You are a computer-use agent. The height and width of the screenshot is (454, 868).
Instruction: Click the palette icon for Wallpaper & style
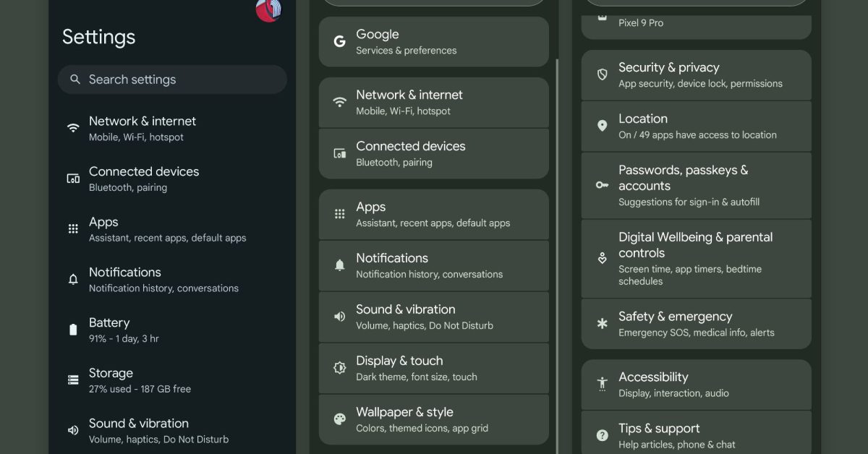339,419
